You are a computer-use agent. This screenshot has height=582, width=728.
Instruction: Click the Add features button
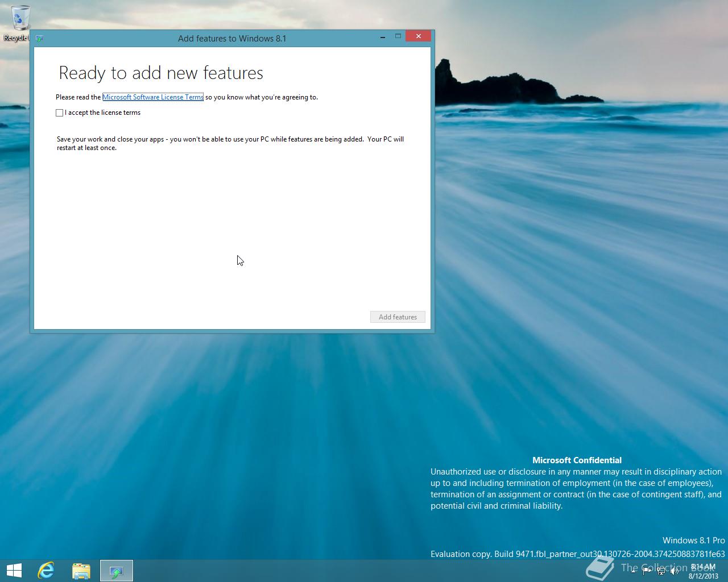[398, 317]
